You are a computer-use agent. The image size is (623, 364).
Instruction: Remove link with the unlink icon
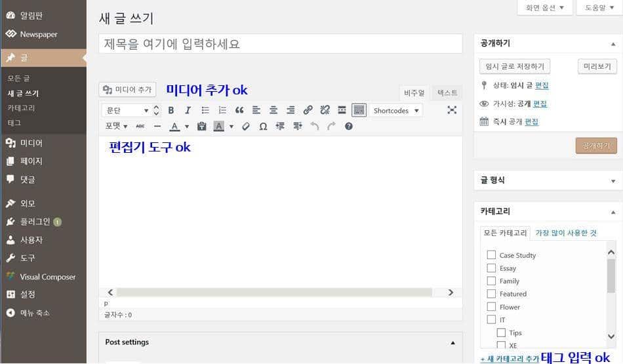coord(325,110)
